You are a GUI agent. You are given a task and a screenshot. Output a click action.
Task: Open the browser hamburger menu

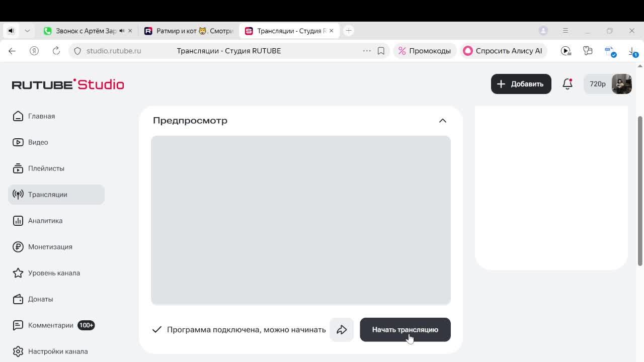[566, 31]
